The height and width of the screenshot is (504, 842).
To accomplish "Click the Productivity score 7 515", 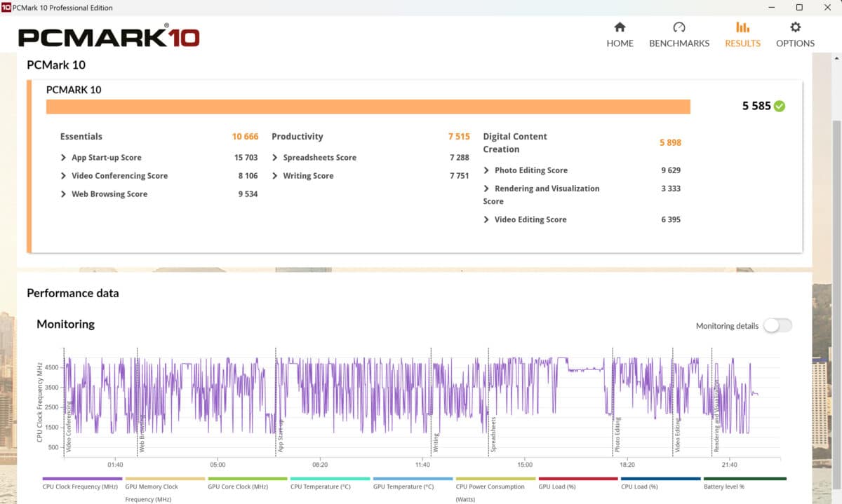I will pos(459,137).
